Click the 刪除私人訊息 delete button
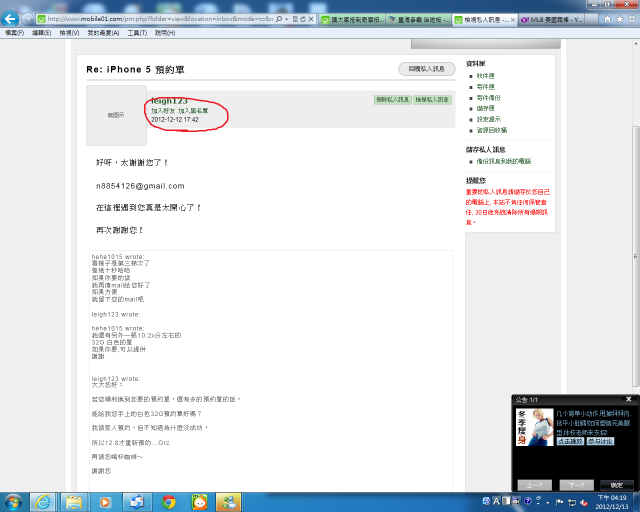The width and height of the screenshot is (640, 512). pyautogui.click(x=393, y=100)
